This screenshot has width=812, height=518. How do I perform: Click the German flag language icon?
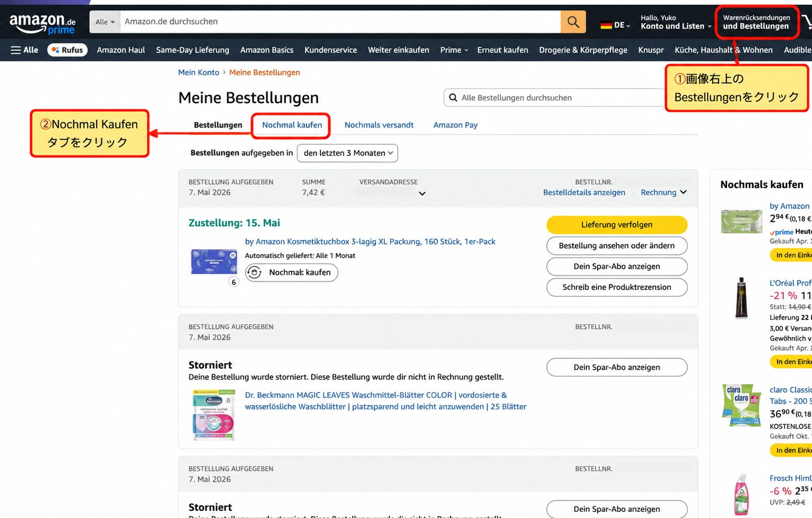606,25
